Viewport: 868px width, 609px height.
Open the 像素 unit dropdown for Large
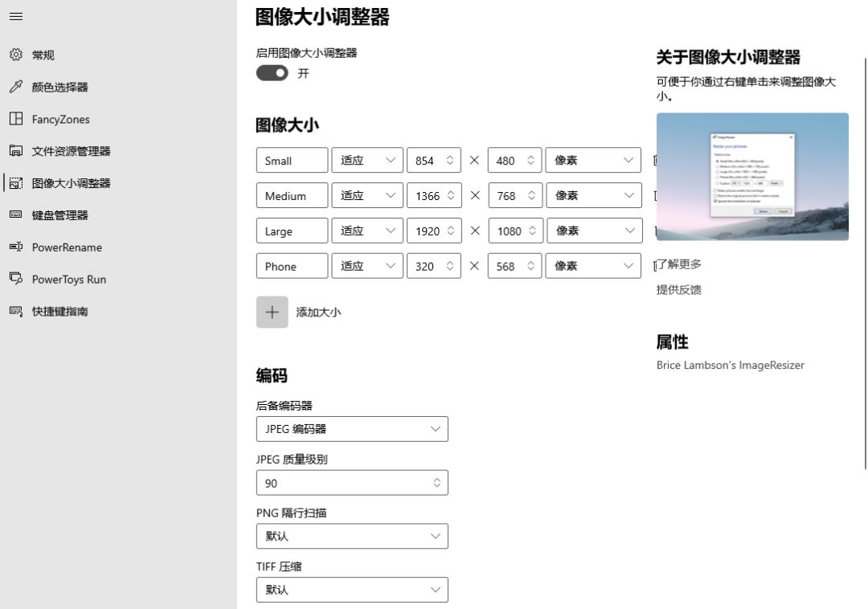point(592,231)
